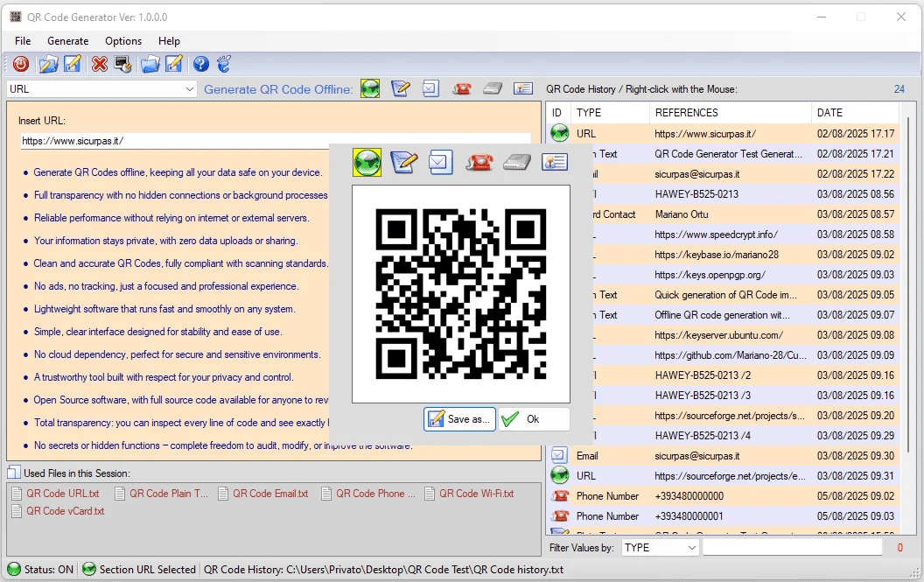Open the Generate menu

67,40
